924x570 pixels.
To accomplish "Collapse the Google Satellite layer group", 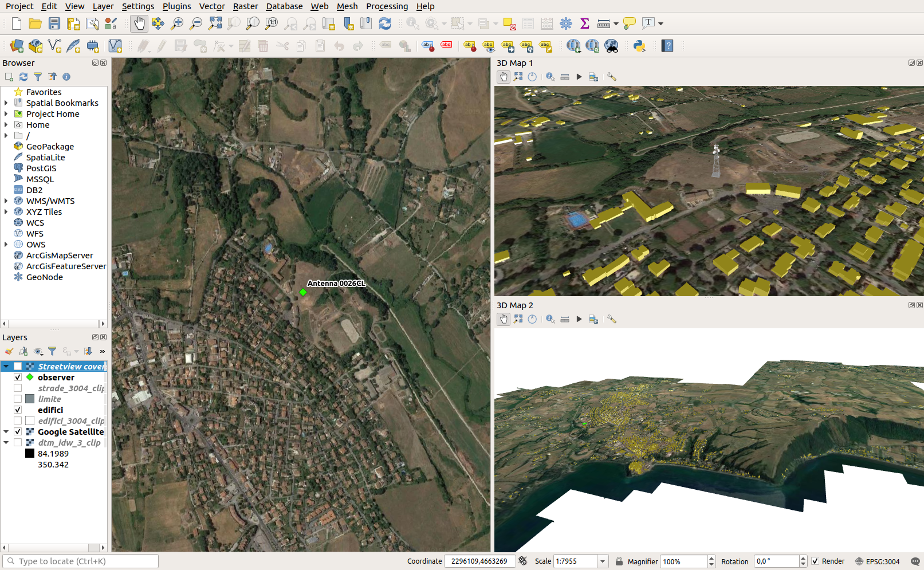I will point(6,432).
